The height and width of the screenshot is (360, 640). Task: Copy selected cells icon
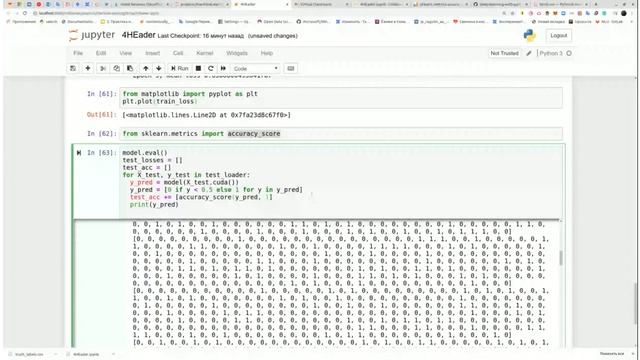click(x=116, y=69)
